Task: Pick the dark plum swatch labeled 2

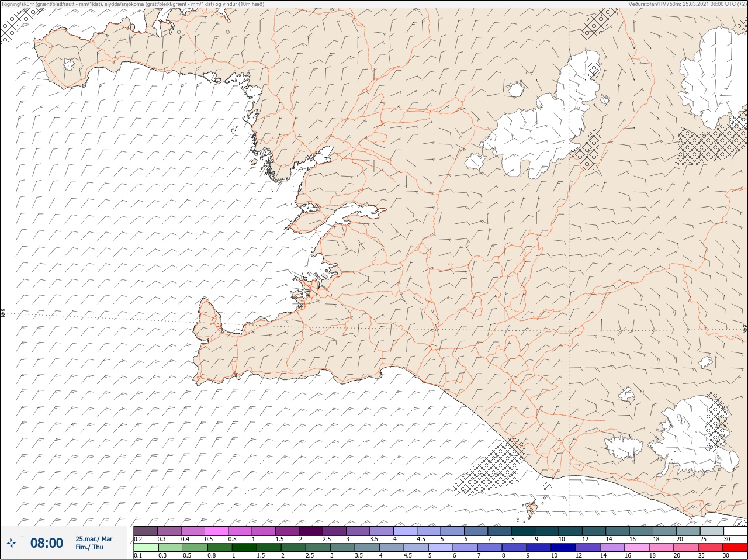Action: click(311, 531)
